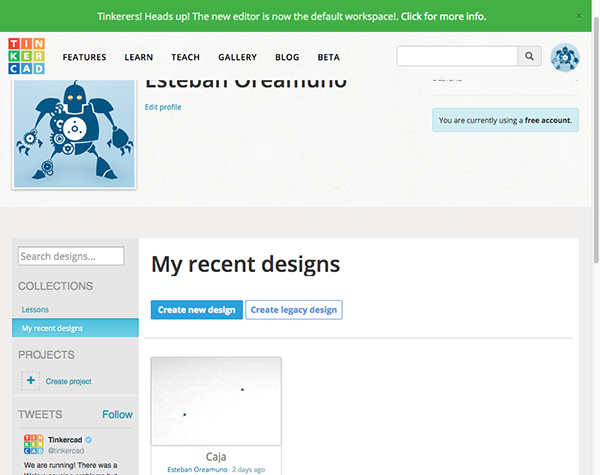This screenshot has height=475, width=600.
Task: Click the verified badge beside Tinkercad tweet
Action: tap(88, 439)
